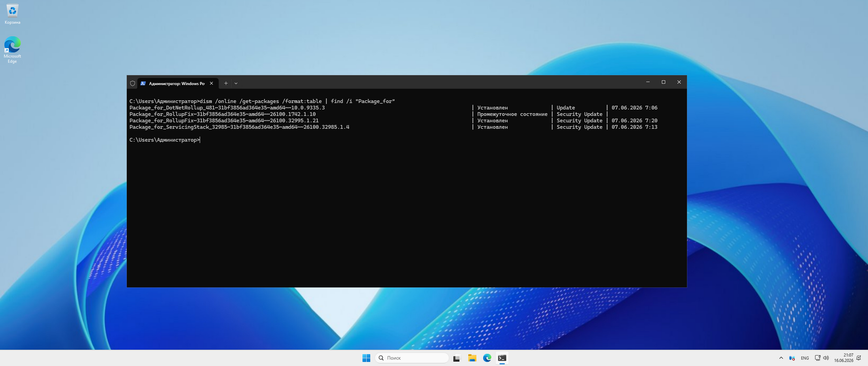The image size is (868, 366).
Task: Click the admin shield icon in terminal title bar
Action: click(132, 83)
